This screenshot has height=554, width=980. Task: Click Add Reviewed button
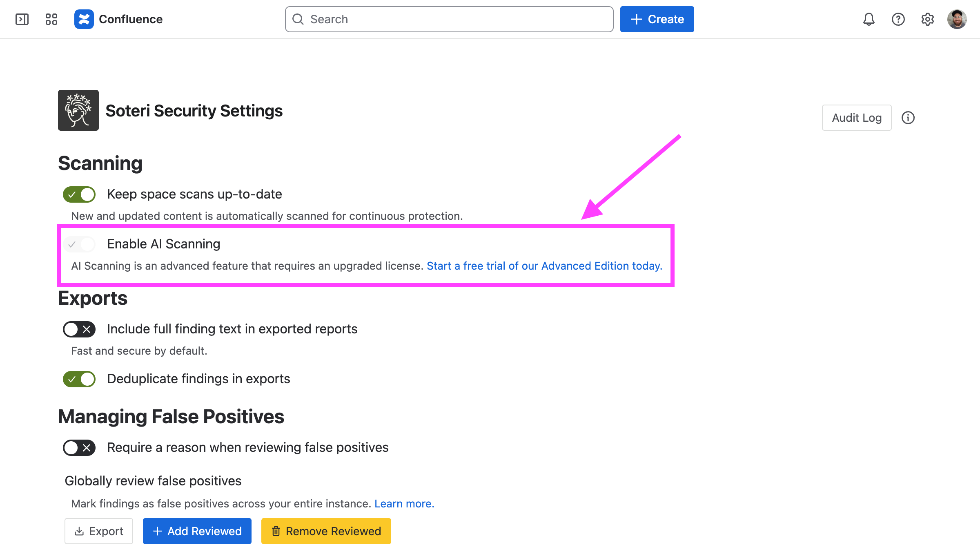point(197,531)
